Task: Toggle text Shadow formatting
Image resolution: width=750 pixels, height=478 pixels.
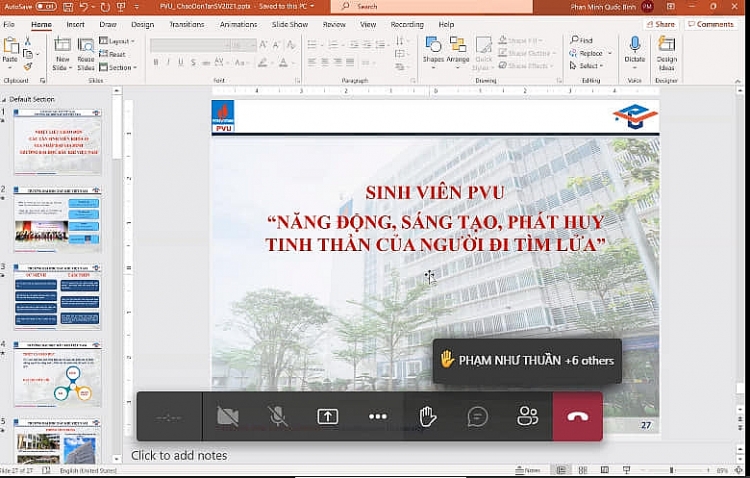Action: coord(193,63)
